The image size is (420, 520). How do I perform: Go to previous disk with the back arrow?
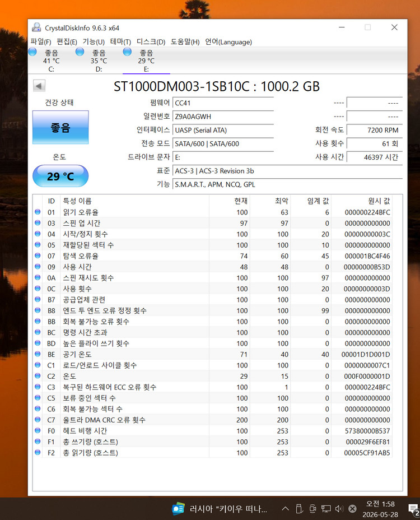[x=39, y=86]
